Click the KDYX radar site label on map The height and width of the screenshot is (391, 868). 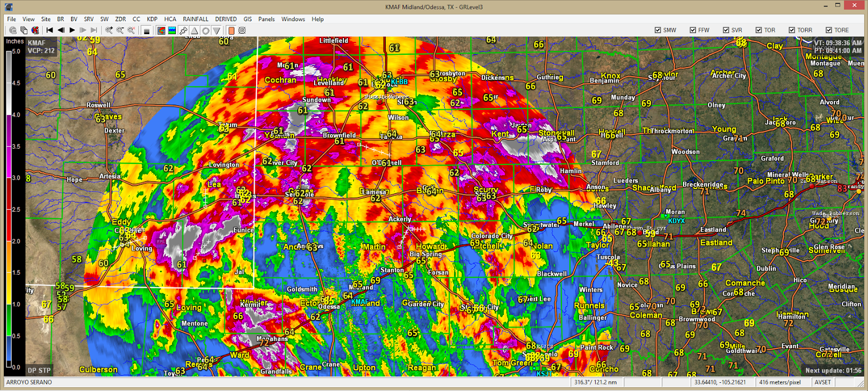point(676,221)
